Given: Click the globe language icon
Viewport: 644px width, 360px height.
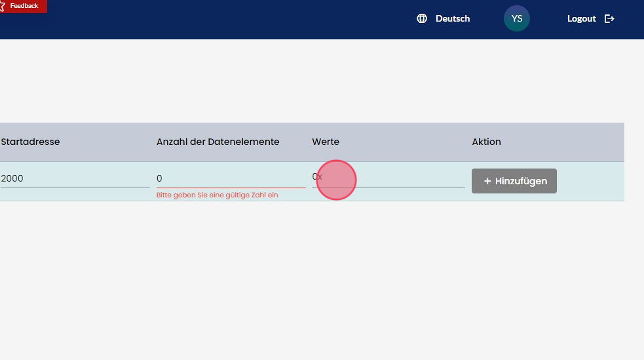Looking at the screenshot, I should click(422, 18).
